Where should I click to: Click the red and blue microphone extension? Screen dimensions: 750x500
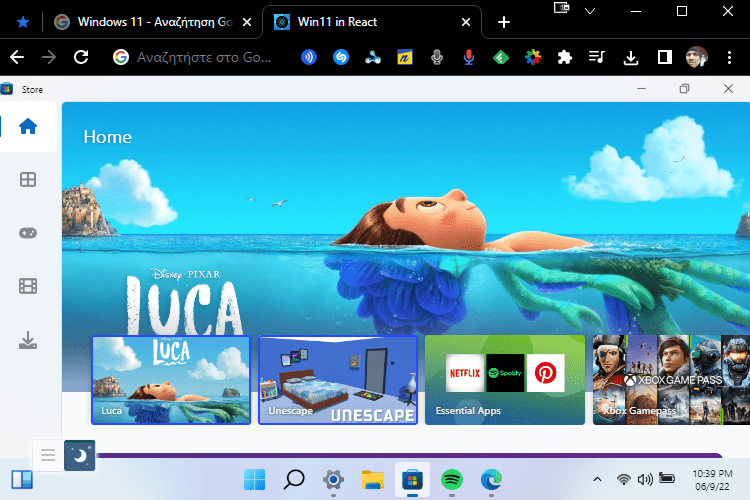point(469,57)
